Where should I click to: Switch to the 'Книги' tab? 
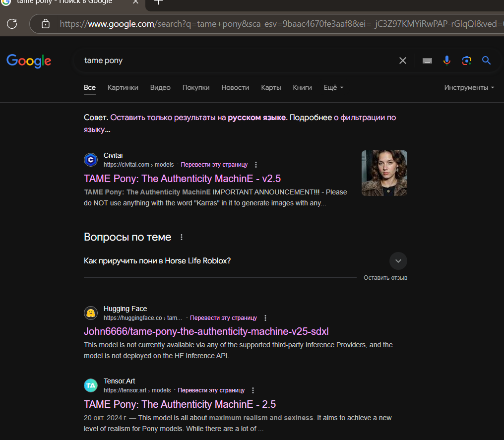tap(302, 87)
